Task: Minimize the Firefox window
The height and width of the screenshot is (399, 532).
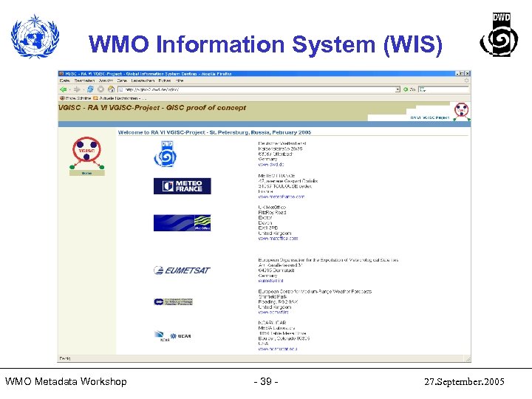Action: tap(457, 73)
